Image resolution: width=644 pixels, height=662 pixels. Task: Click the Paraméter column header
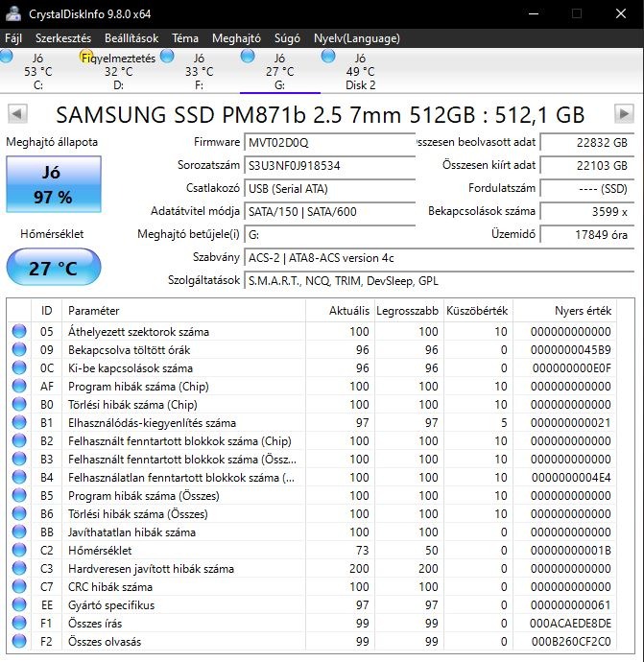pyautogui.click(x=183, y=311)
